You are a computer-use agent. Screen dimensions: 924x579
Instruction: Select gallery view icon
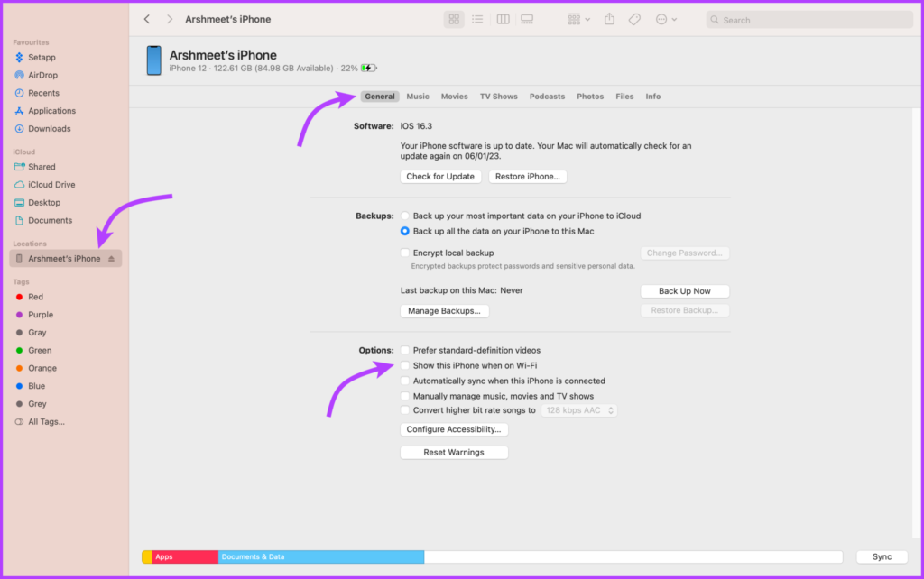point(527,20)
